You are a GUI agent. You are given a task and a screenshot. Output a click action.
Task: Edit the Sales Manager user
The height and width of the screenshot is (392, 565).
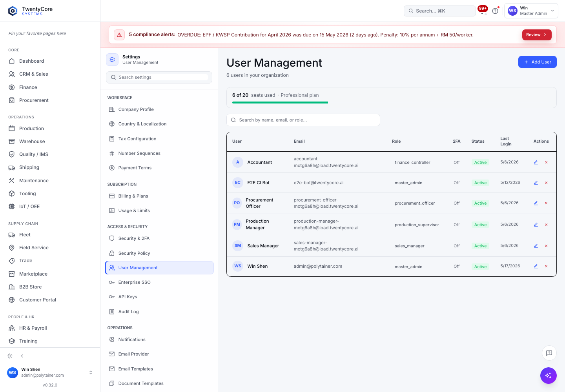(536, 246)
